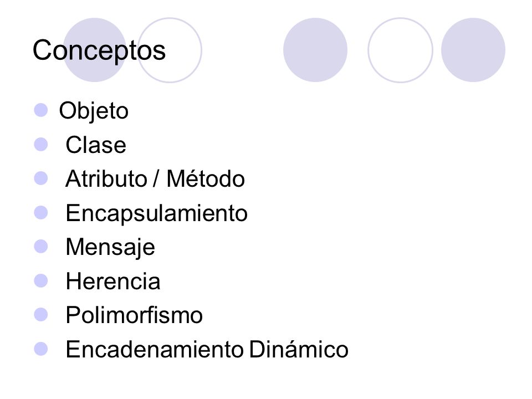Click the bullet dot beside Clase

click(x=41, y=144)
